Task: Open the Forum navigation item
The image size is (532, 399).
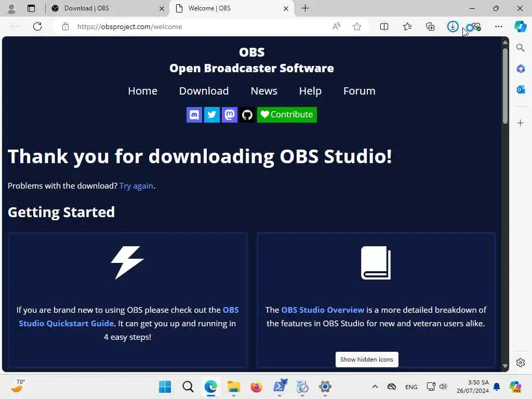Action: pyautogui.click(x=360, y=91)
